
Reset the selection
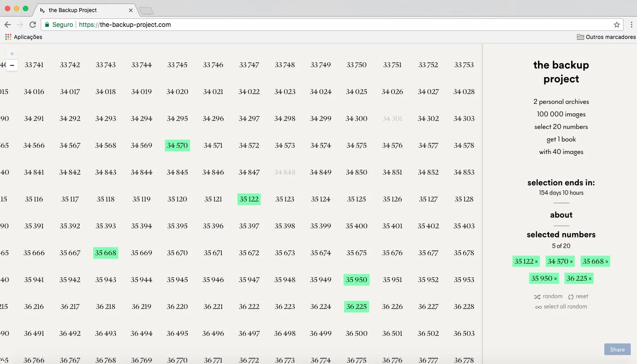(578, 296)
